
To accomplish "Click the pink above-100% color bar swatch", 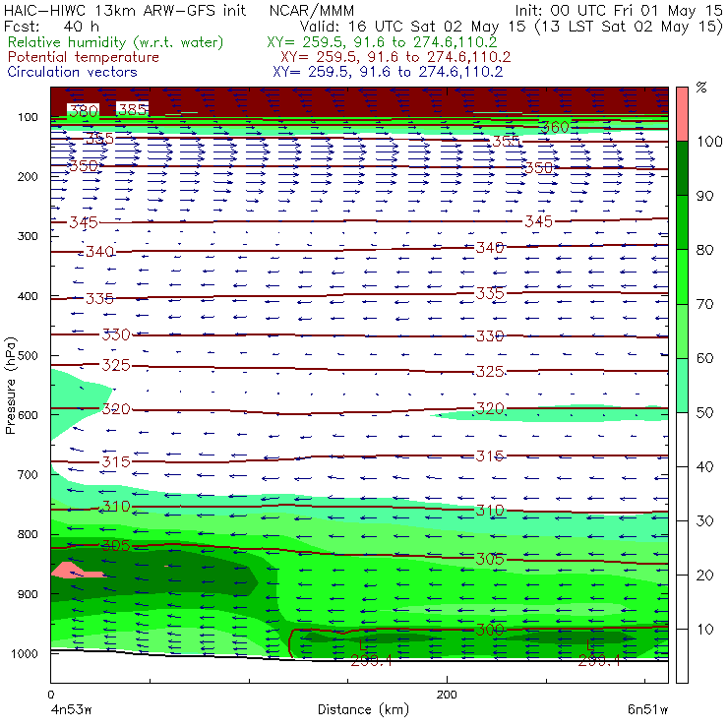I will point(682,114).
